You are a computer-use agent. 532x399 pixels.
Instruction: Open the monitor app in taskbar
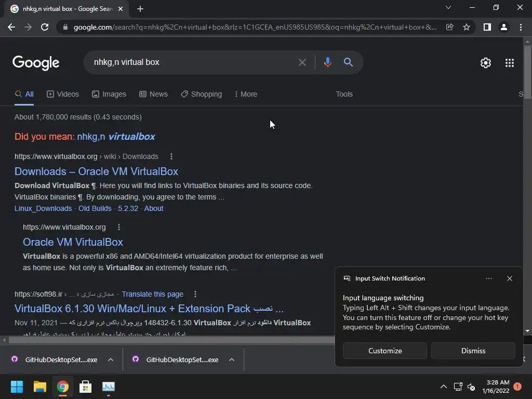coord(109,387)
